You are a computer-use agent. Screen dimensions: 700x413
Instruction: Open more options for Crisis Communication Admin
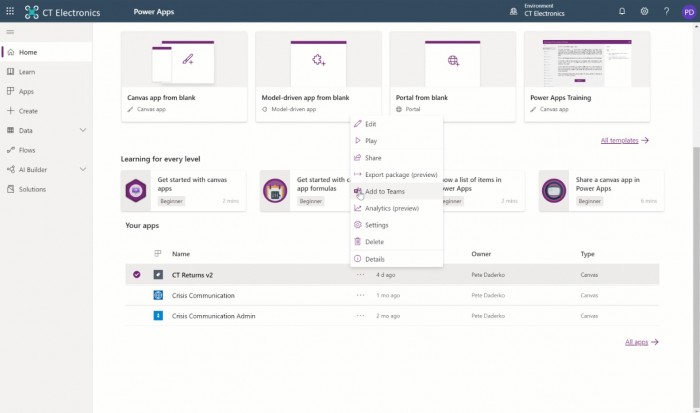(360, 316)
